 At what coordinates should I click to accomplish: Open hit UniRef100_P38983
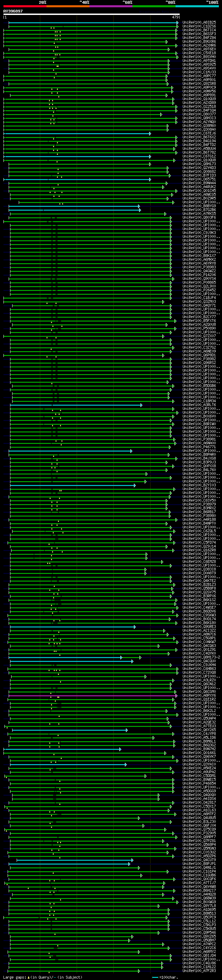point(199,267)
